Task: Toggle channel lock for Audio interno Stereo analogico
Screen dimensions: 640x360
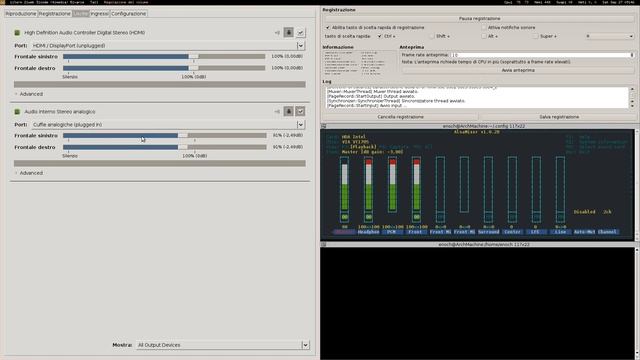Action: 289,111
